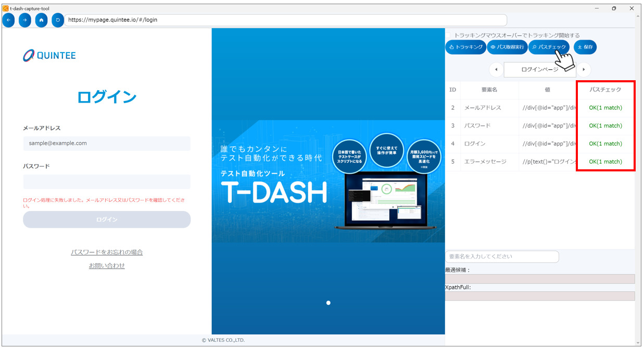This screenshot has width=644, height=348.
Task: Click the 保存 download button
Action: click(585, 47)
